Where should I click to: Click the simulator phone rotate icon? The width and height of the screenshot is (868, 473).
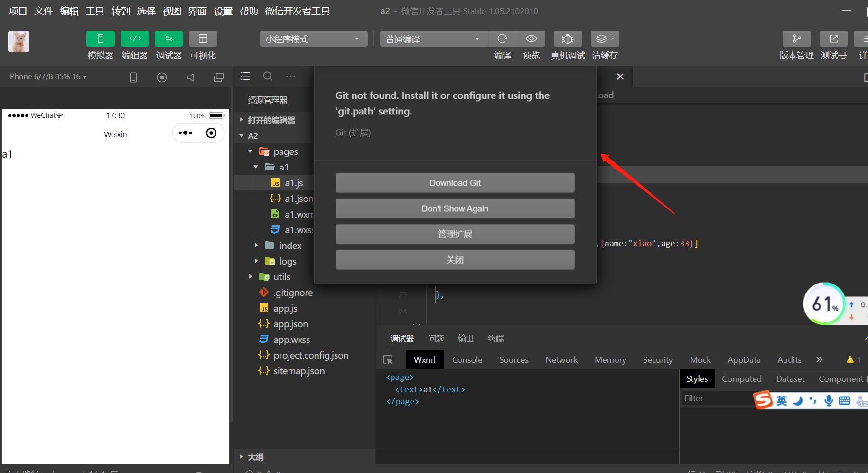click(133, 77)
